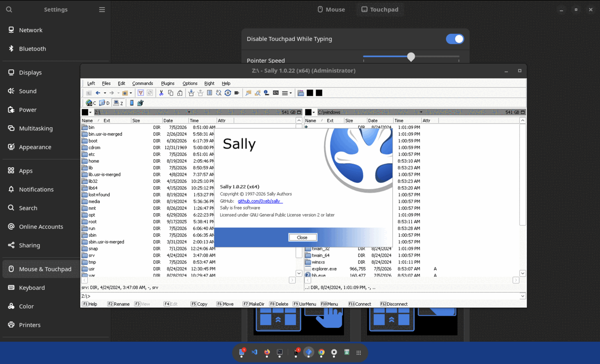Select explorer.exe in right panel
The image size is (600, 364).
[x=324, y=269]
